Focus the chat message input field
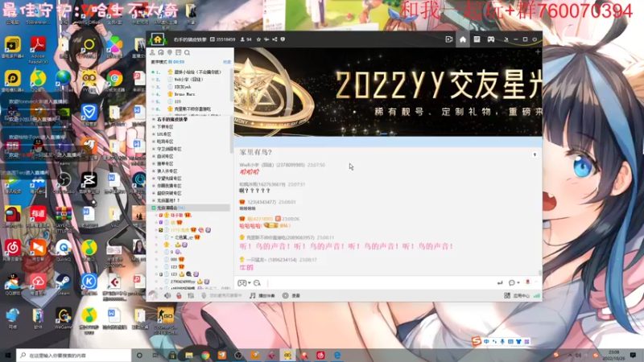 (x=380, y=283)
